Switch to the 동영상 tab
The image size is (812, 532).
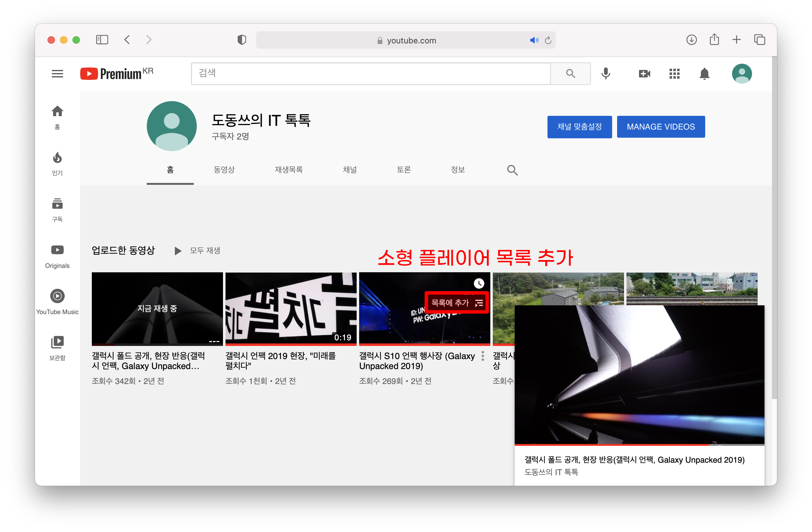click(x=224, y=170)
